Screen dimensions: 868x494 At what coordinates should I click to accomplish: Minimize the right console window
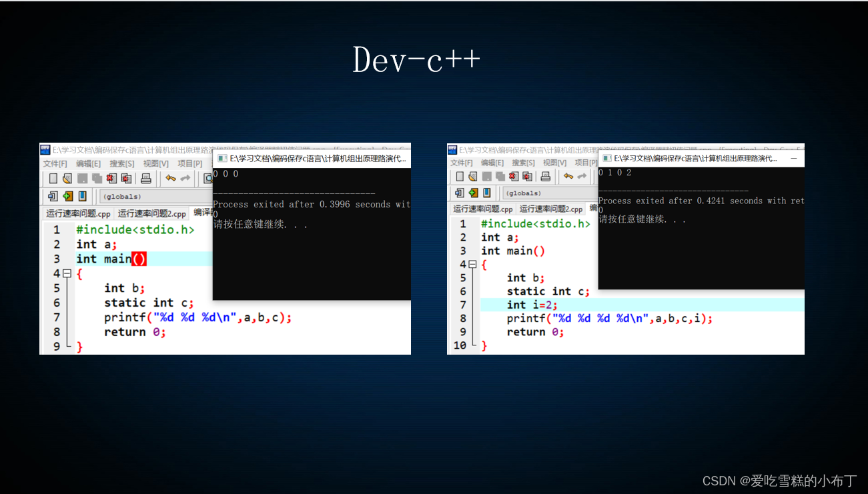click(x=794, y=159)
